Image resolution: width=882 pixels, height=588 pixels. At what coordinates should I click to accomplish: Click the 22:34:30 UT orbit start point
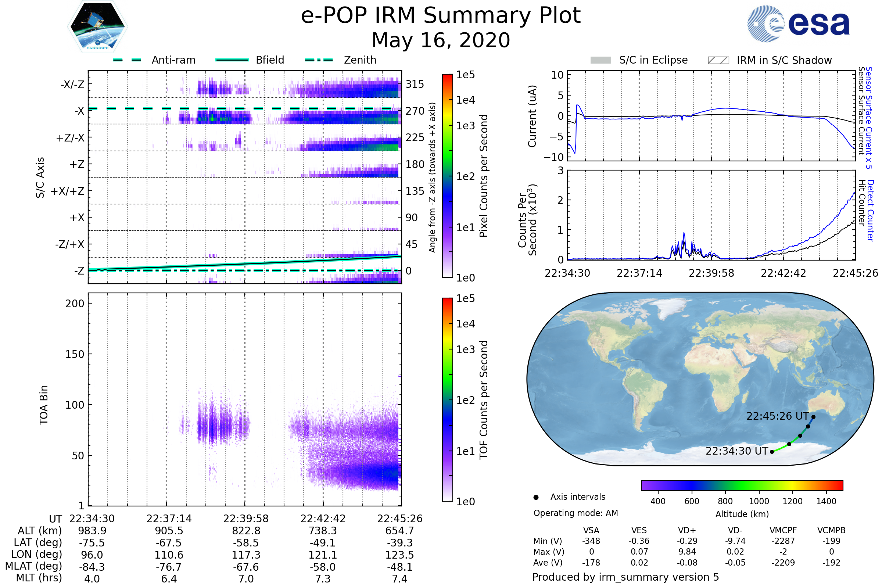click(772, 452)
